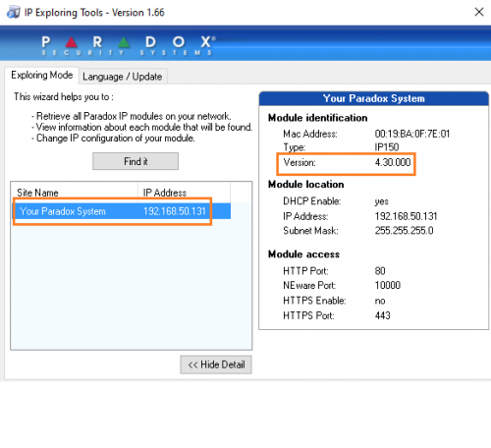The width and height of the screenshot is (491, 448).
Task: Click the Change IP configuration line
Action: click(x=113, y=139)
